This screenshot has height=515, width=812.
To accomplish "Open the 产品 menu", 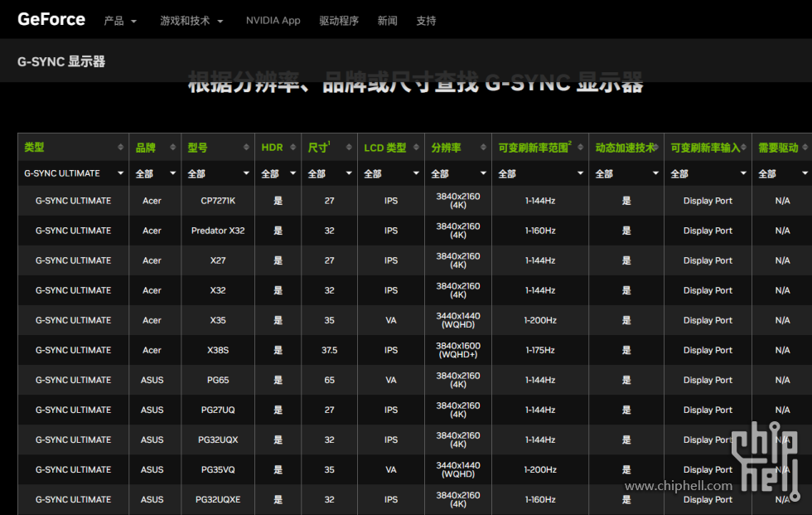I will point(119,21).
